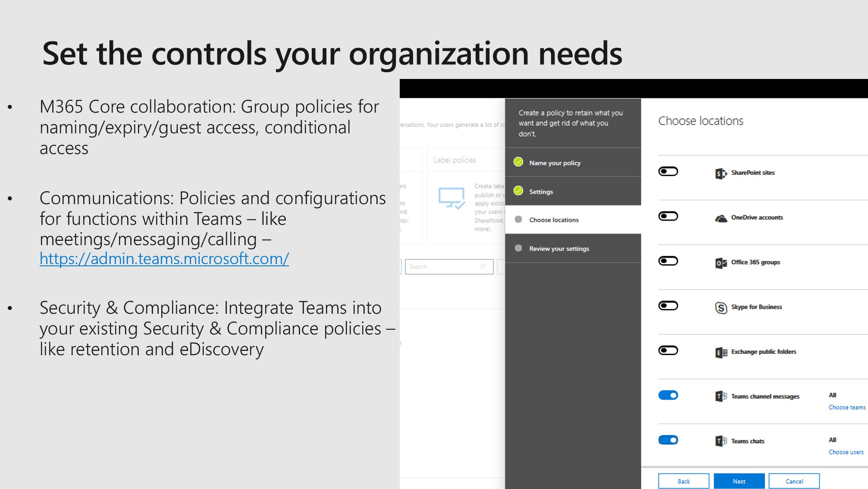Click the Skype for Business icon

point(721,308)
